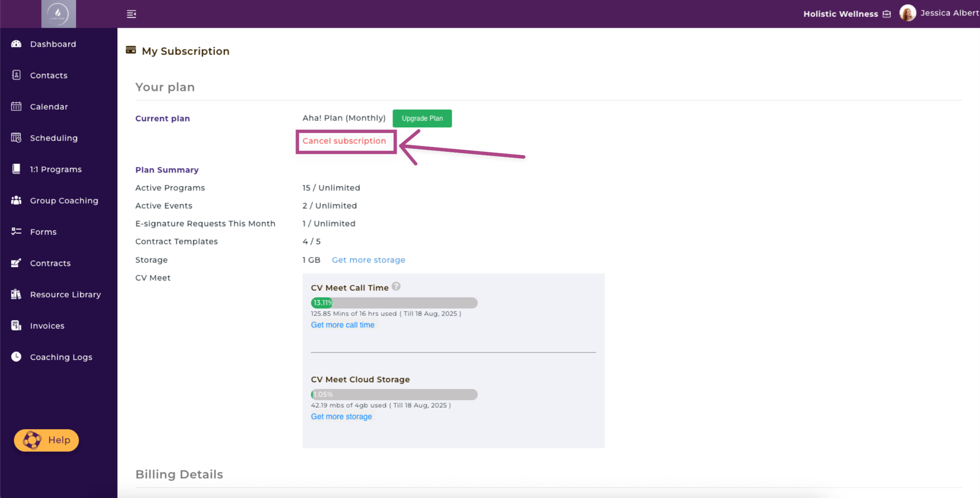This screenshot has width=980, height=498.
Task: Click the Coaching Logs clock icon
Action: tap(16, 357)
